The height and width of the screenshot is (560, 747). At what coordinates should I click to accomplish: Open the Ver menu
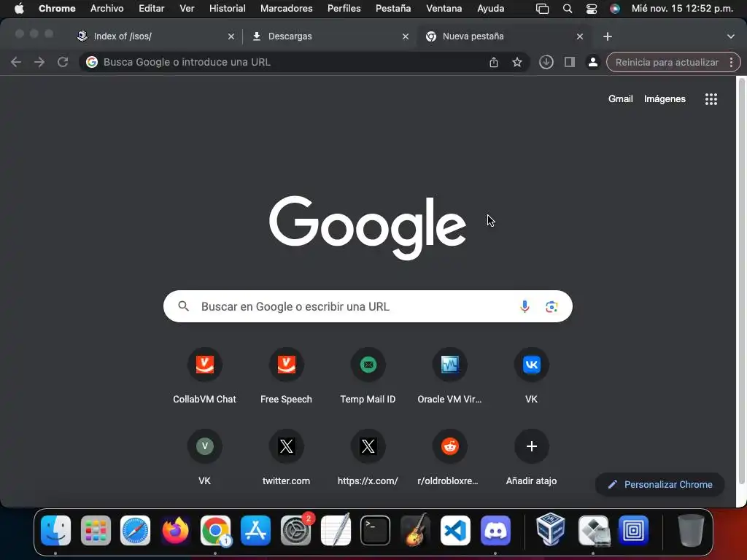tap(187, 8)
